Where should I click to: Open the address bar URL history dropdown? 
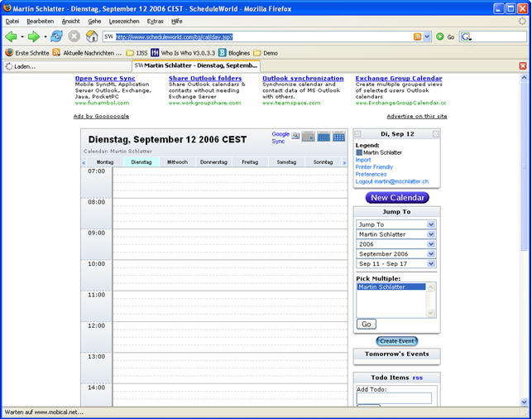[x=427, y=36]
